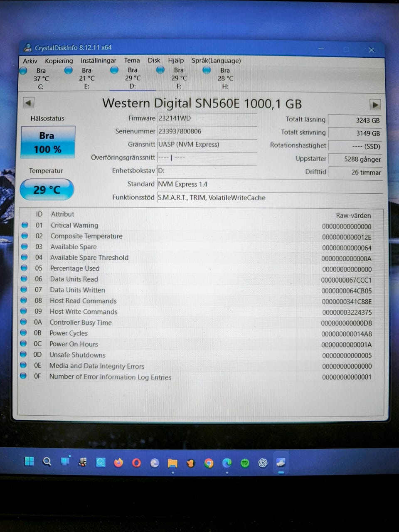This screenshot has width=399, height=532.
Task: Click status dot for Composite Temperature row
Action: click(25, 236)
